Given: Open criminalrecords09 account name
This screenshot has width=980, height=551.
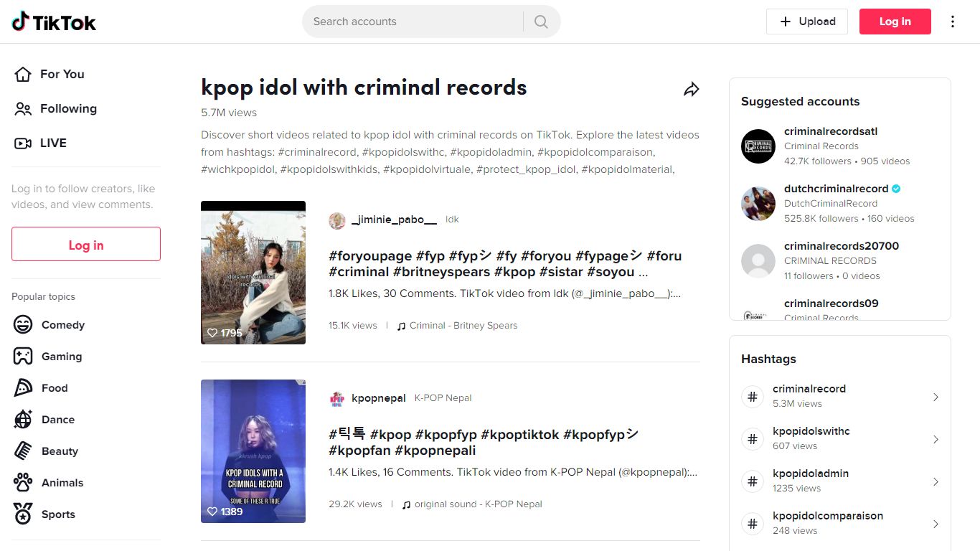Looking at the screenshot, I should point(831,303).
